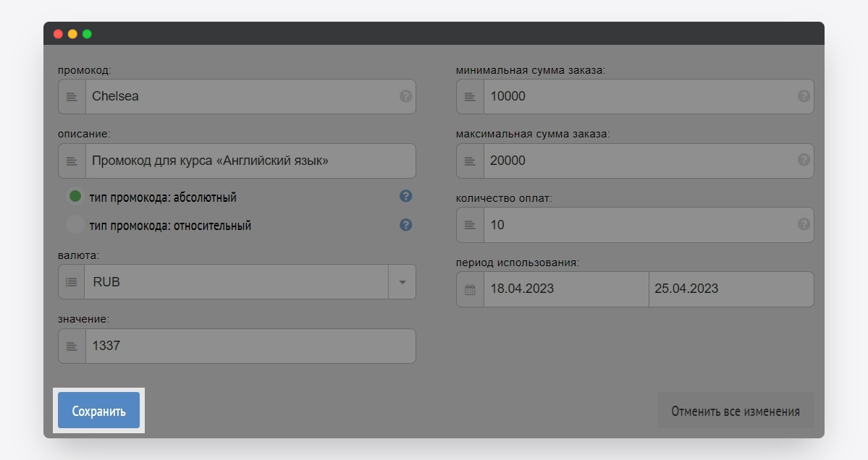Click help icon for количество оплат
The width and height of the screenshot is (868, 460).
pyautogui.click(x=803, y=224)
